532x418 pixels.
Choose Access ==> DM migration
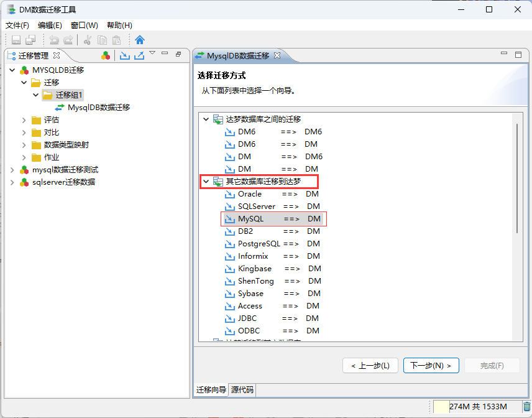(x=272, y=306)
